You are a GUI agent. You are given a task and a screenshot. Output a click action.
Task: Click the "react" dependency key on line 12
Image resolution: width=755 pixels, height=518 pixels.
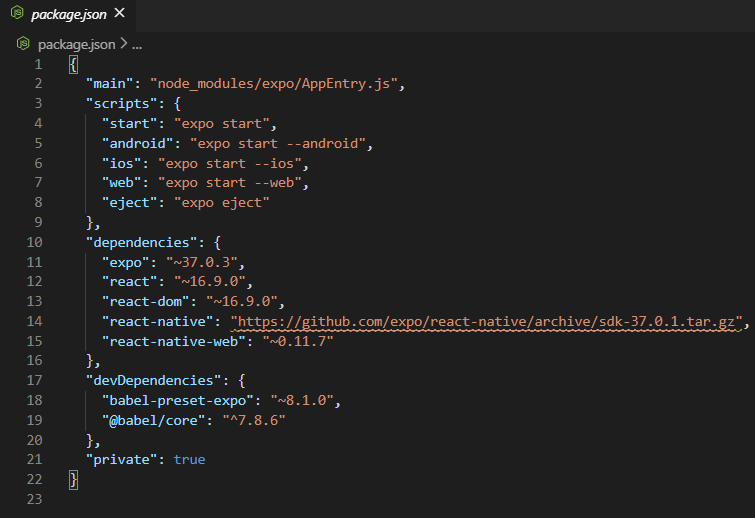[x=130, y=282]
